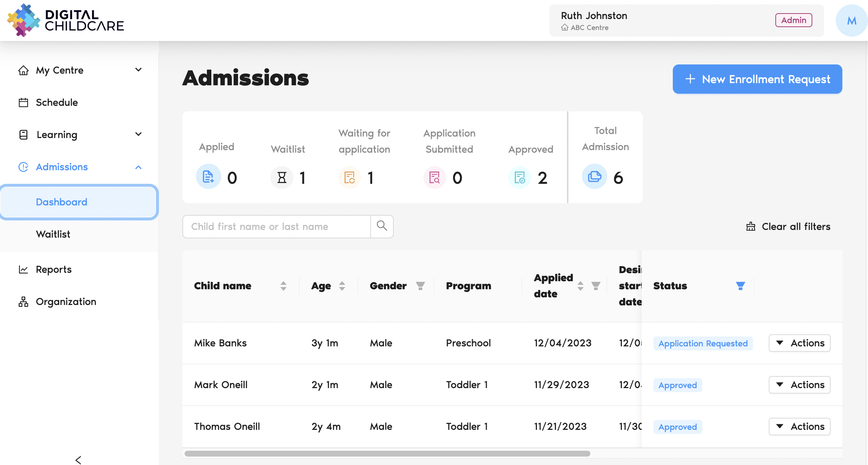This screenshot has width=868, height=465.
Task: Open the Gender column filter icon
Action: (420, 286)
